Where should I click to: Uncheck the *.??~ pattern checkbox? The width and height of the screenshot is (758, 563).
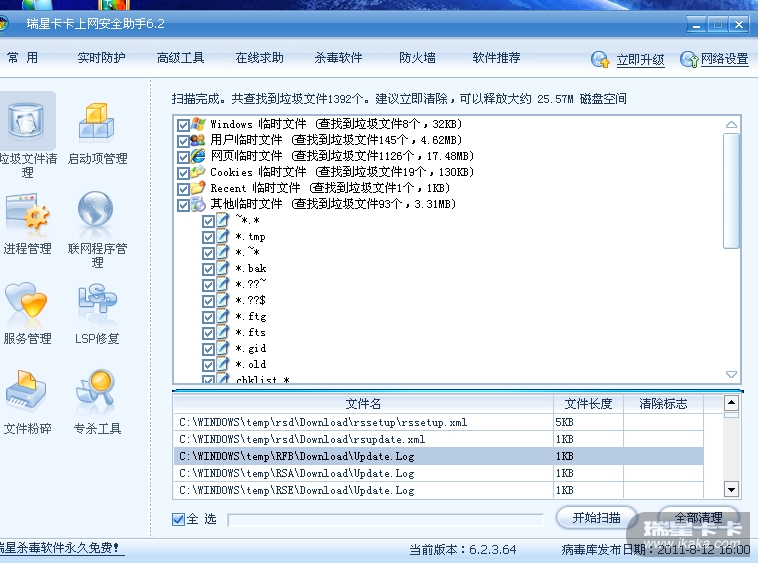tap(208, 285)
